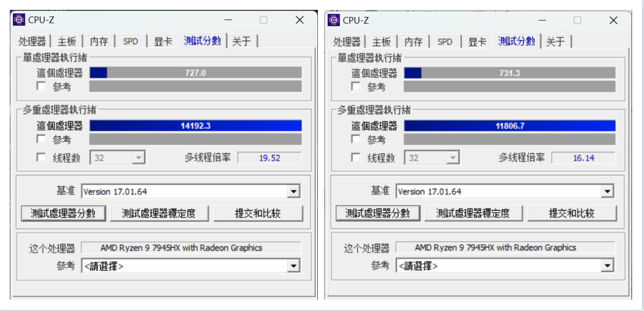
Task: Open SPD tab in right window
Action: [445, 41]
